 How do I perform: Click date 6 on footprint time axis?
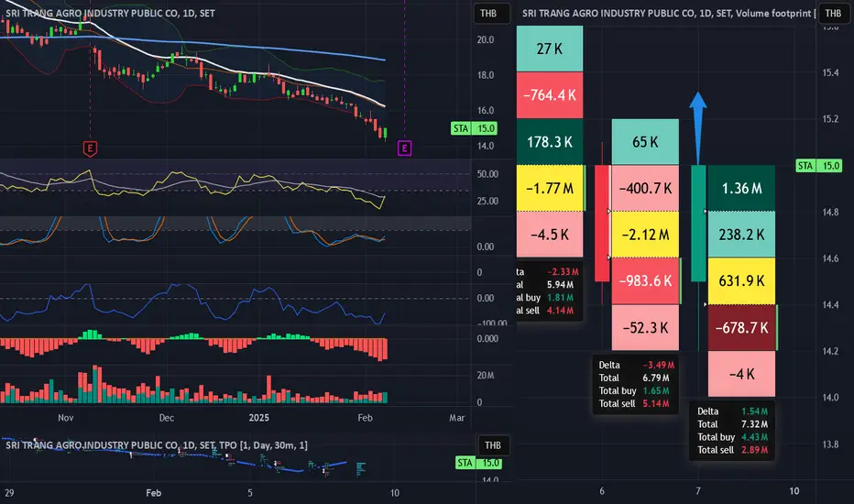coord(602,491)
